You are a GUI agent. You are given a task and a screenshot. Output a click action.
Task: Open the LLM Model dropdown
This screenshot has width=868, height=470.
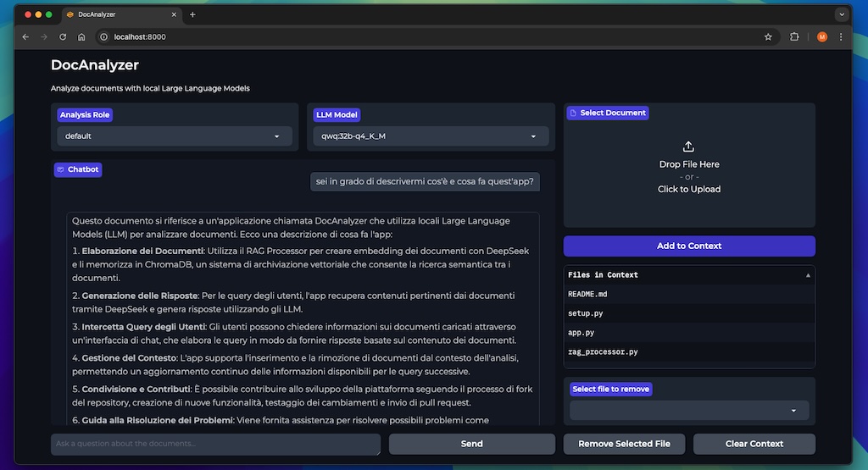coord(431,136)
